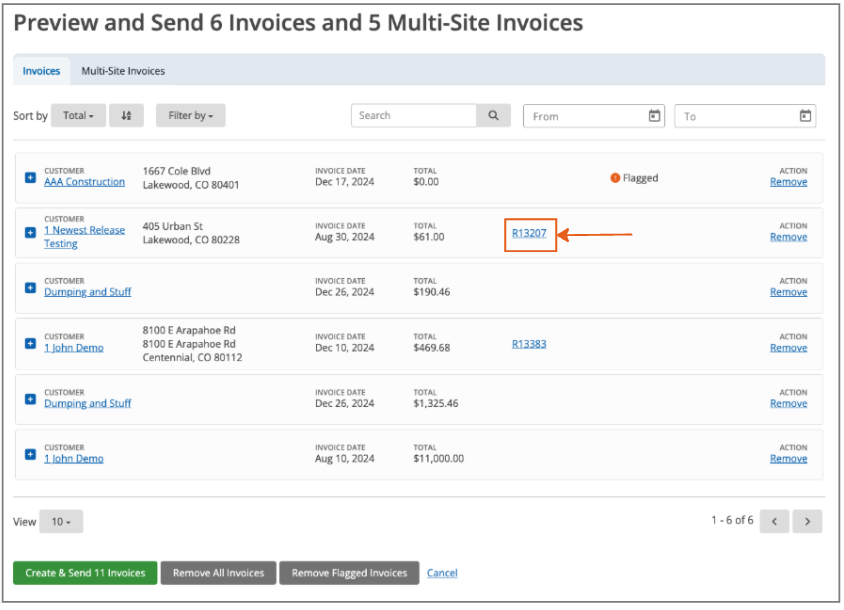Click the "1 - 6 of 6" pagination text
The width and height of the screenshot is (844, 610).
[732, 520]
